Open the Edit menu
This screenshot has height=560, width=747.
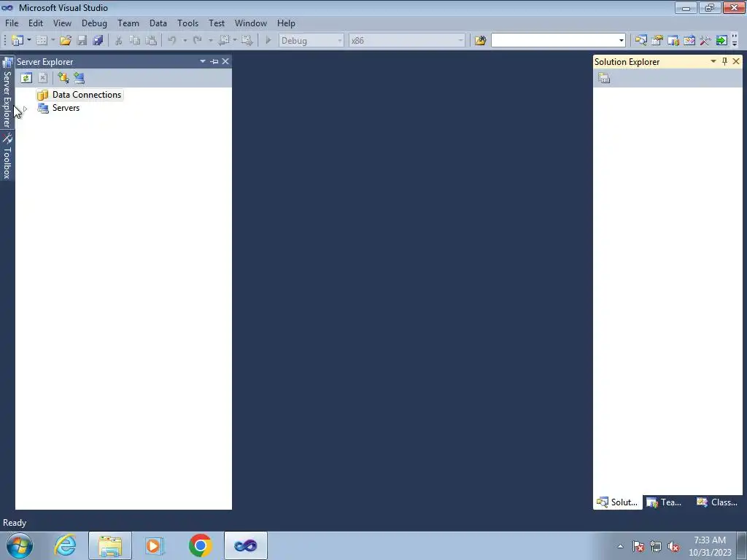click(35, 23)
